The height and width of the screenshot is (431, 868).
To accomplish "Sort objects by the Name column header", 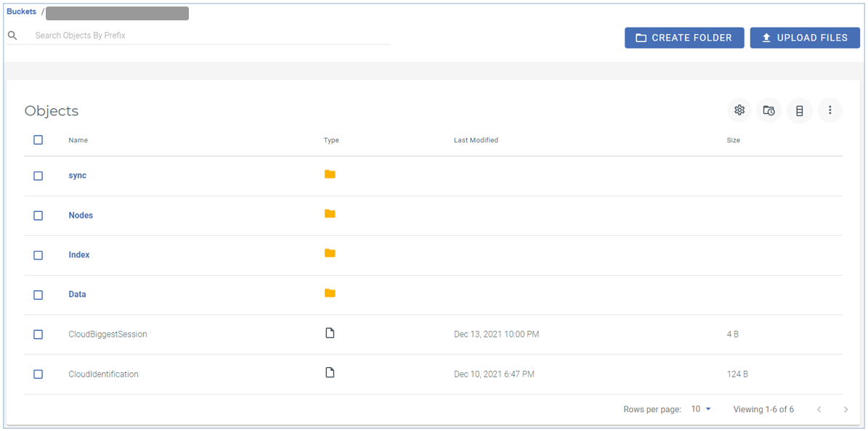I will (x=78, y=140).
